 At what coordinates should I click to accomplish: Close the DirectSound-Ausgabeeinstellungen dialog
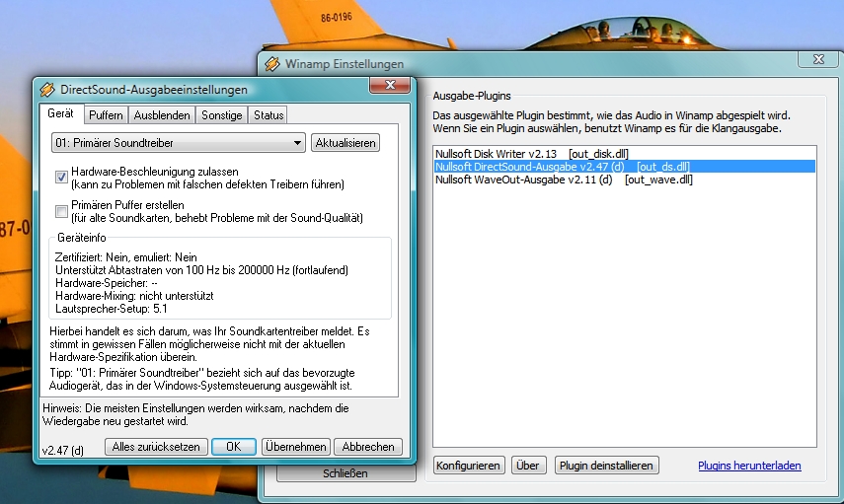tap(390, 85)
